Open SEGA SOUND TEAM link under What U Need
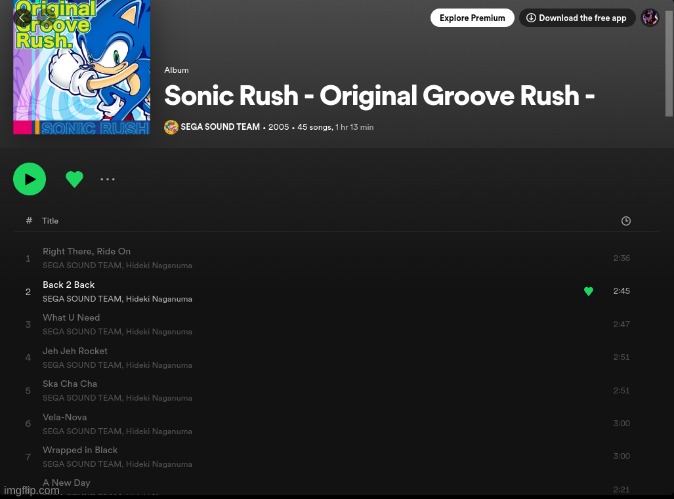The image size is (674, 499). click(82, 332)
